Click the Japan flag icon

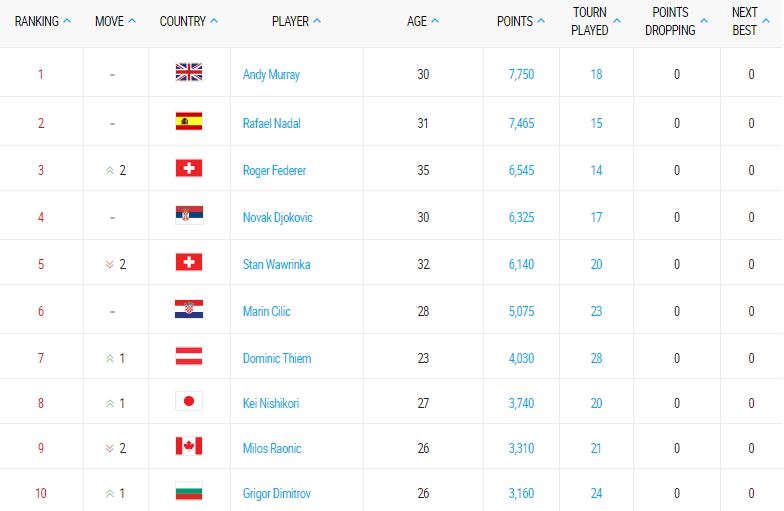[x=189, y=401]
